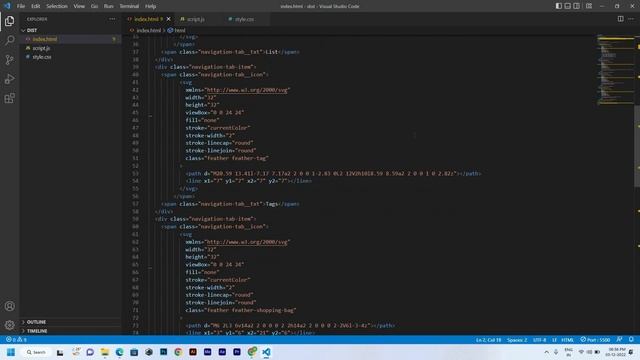
Task: Change LF end of line sequence
Action: point(554,340)
